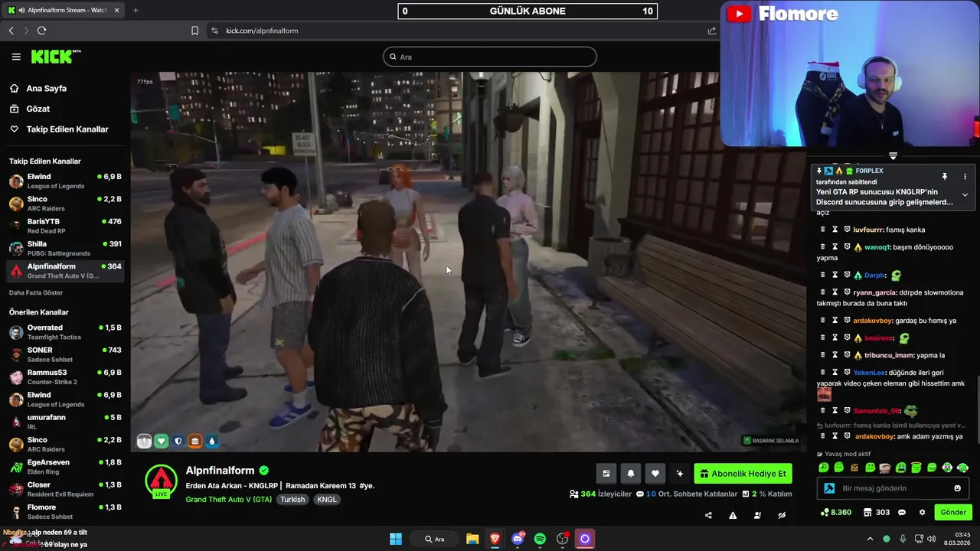
Task: Click channel points 8.360
Action: click(x=835, y=513)
